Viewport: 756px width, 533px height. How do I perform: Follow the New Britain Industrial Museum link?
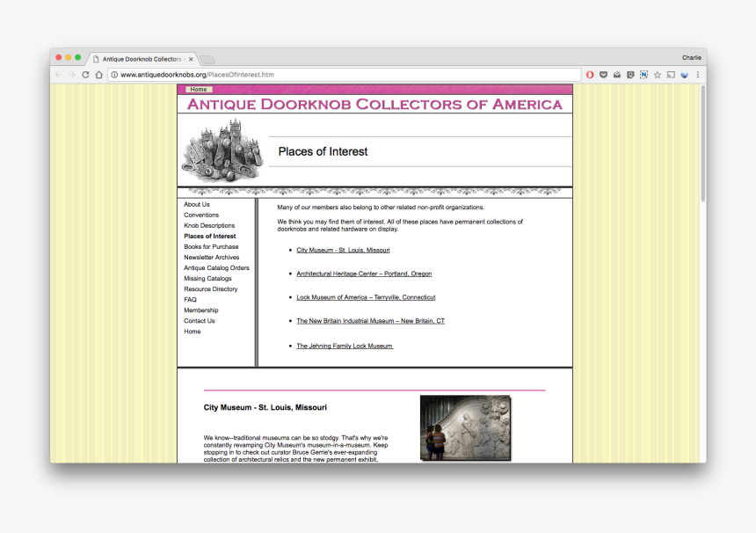pyautogui.click(x=371, y=321)
